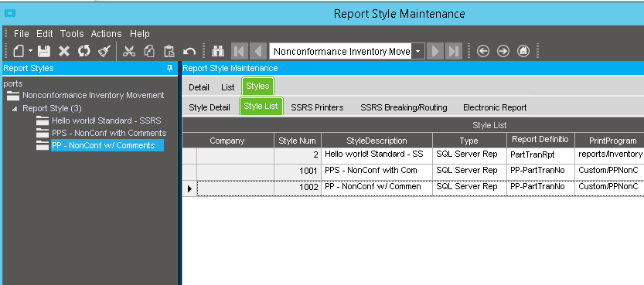Select Nonconformance Inventory Movement tree node
The image size is (644, 285).
[94, 95]
